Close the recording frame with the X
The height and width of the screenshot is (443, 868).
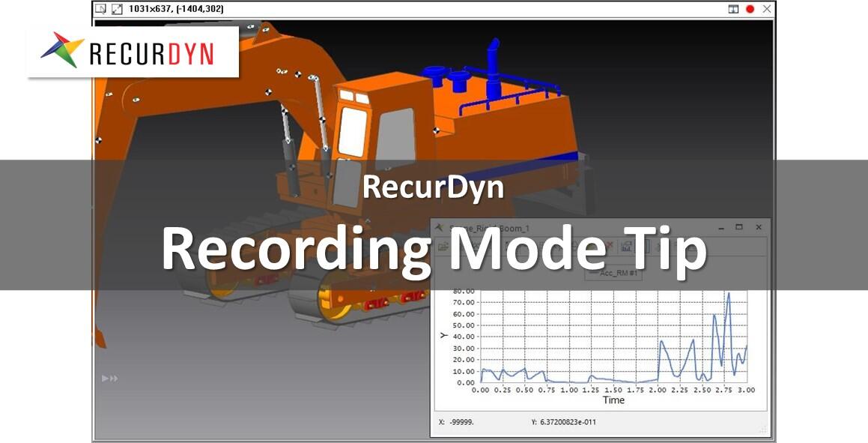pos(766,9)
